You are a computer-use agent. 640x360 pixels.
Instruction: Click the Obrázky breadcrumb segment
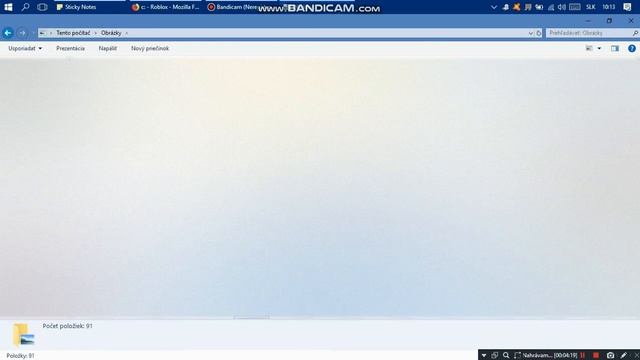111,33
